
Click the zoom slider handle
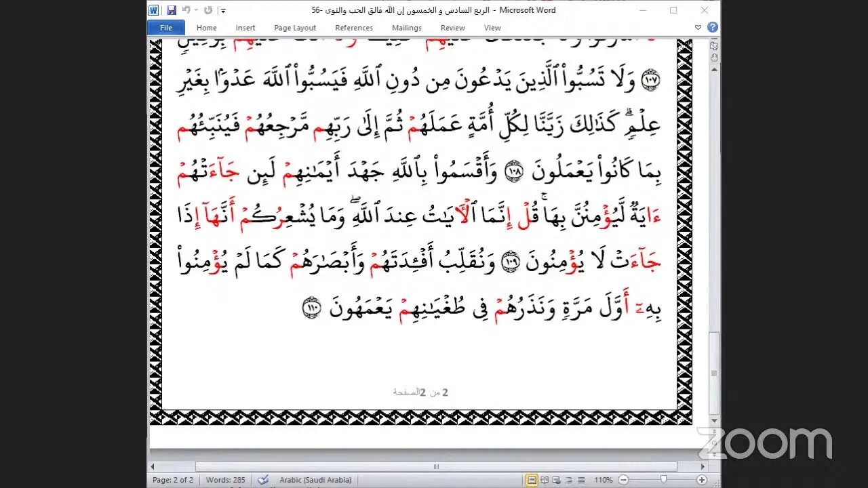click(x=665, y=480)
